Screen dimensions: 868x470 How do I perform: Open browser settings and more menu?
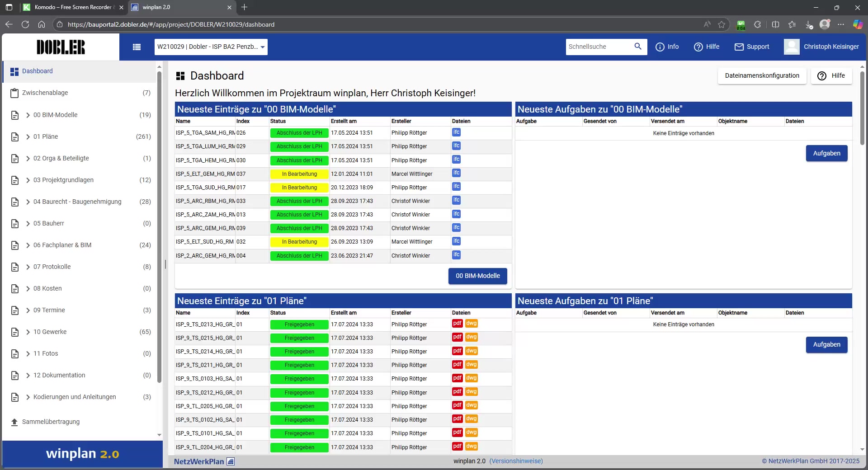click(x=841, y=24)
